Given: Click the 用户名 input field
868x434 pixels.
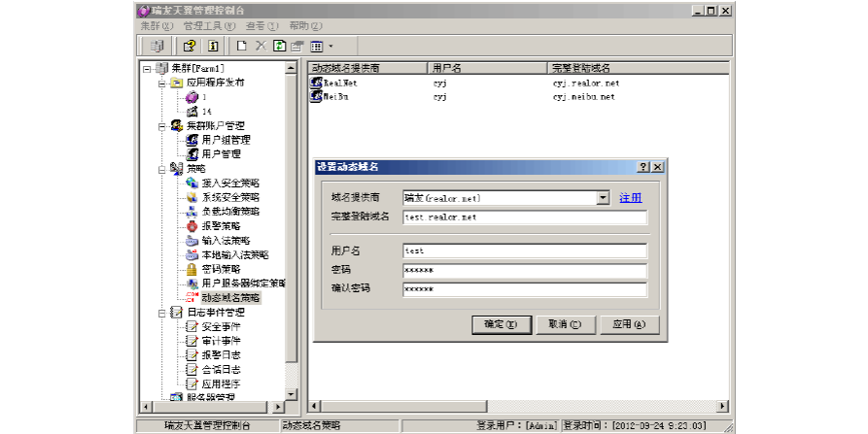Looking at the screenshot, I should [524, 250].
